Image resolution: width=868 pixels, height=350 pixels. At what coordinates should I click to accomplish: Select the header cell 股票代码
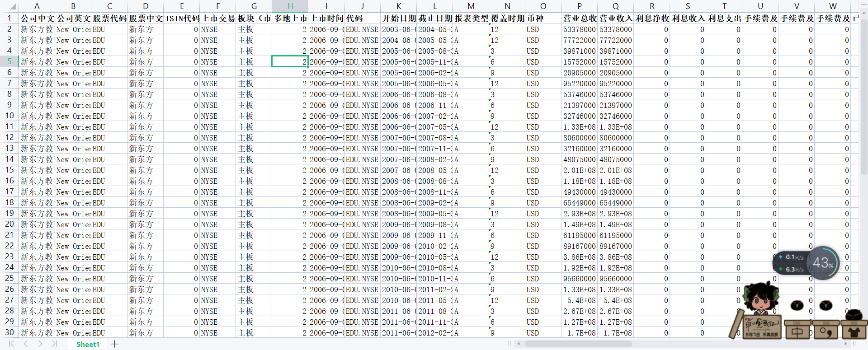click(x=109, y=18)
